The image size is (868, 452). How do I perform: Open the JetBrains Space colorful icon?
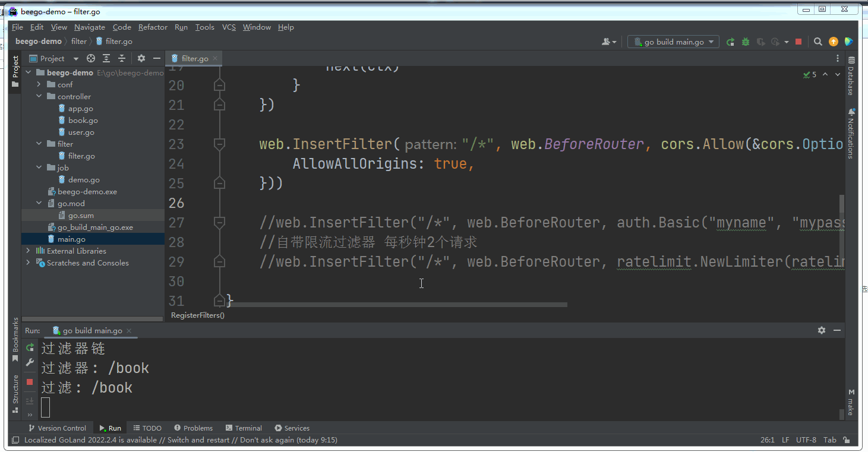[x=848, y=42]
